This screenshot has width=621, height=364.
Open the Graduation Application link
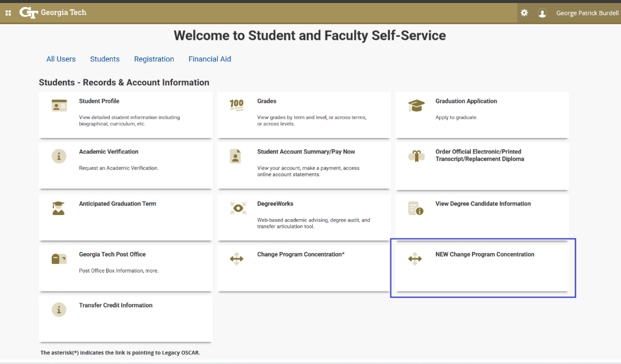click(466, 101)
